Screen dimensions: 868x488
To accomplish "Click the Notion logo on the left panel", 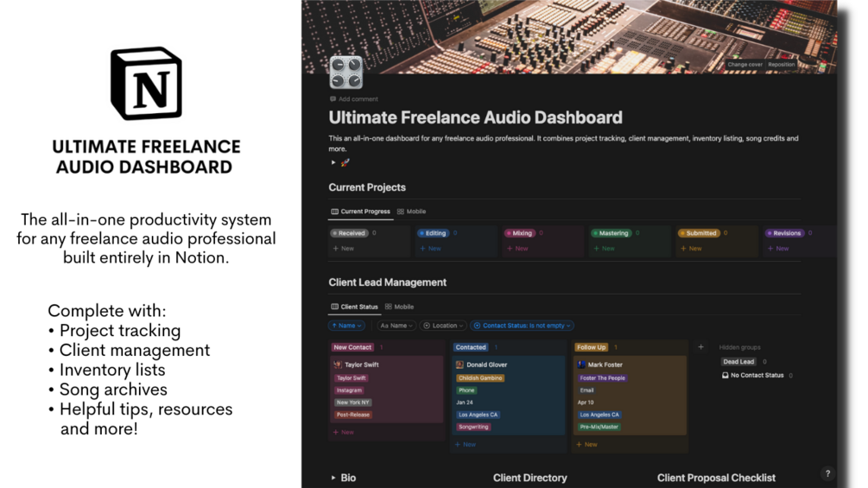I will coord(146,84).
